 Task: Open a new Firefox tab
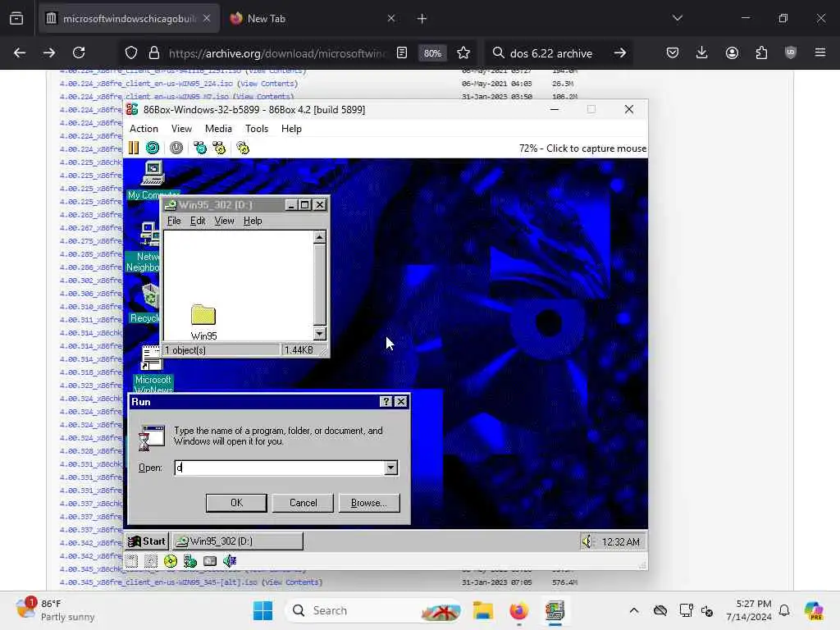[422, 18]
